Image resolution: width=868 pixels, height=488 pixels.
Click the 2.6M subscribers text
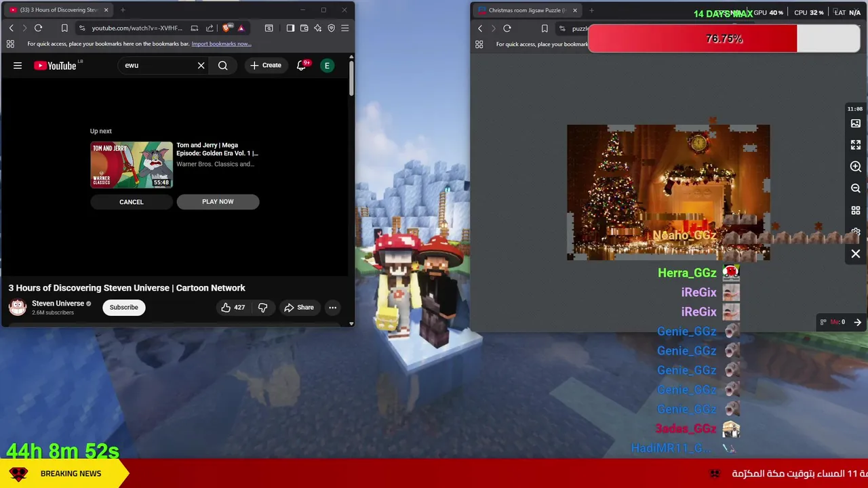53,312
